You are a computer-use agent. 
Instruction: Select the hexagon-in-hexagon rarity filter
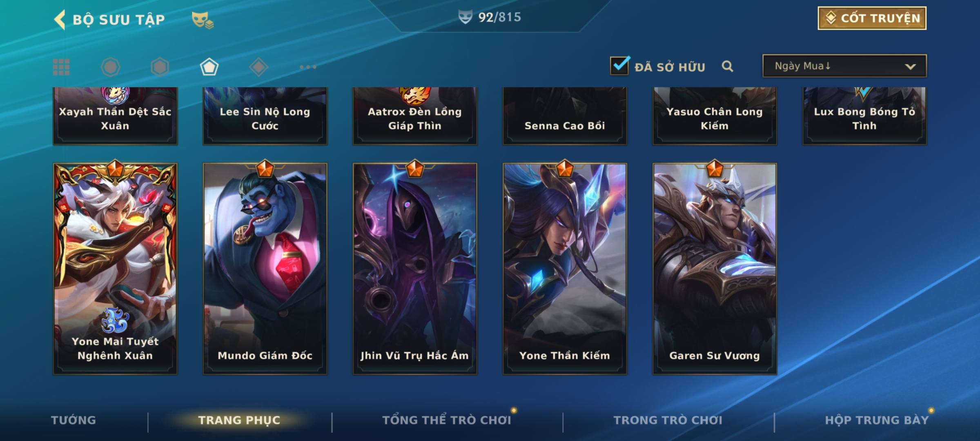160,67
